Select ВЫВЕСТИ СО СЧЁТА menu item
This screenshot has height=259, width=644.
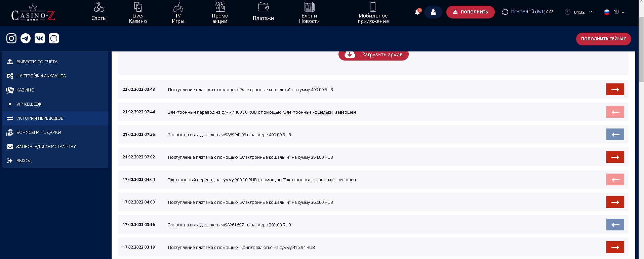click(x=55, y=62)
